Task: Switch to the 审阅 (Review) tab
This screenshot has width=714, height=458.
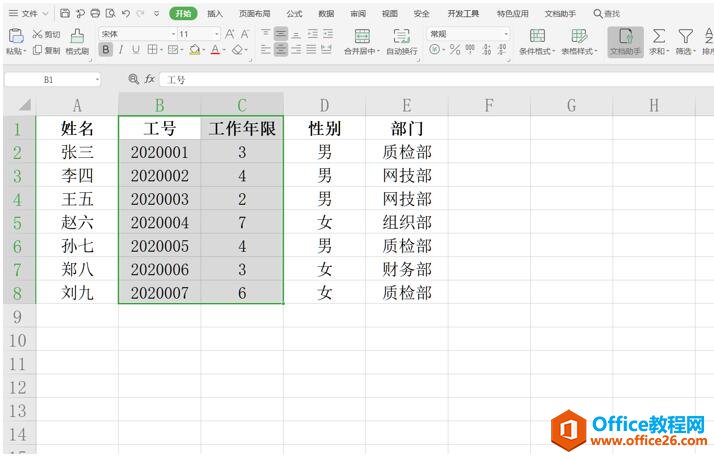Action: pyautogui.click(x=358, y=14)
